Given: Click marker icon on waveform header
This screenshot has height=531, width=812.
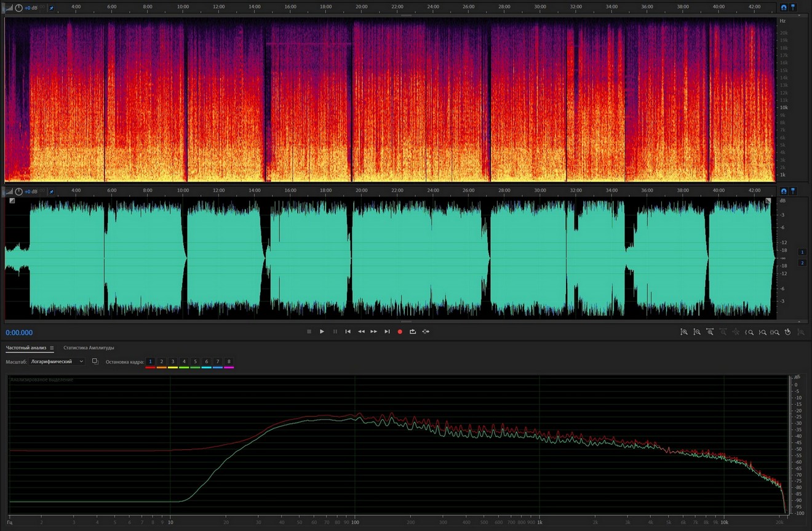Looking at the screenshot, I should pos(793,191).
